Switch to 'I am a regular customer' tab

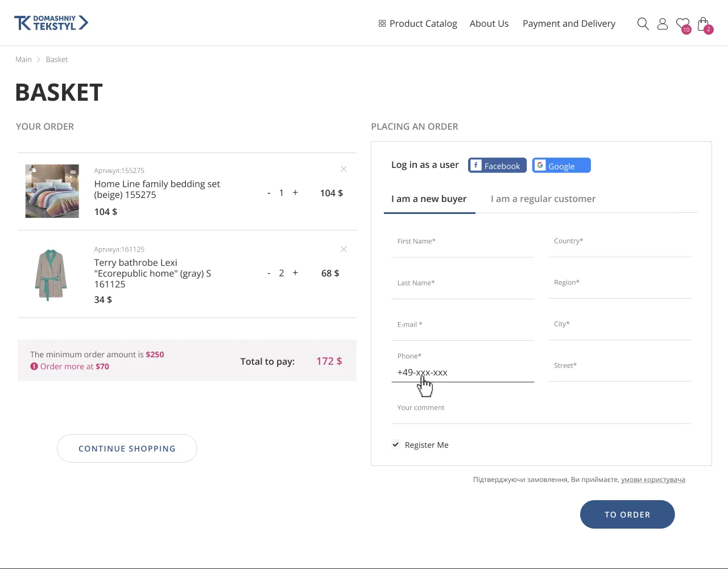543,199
